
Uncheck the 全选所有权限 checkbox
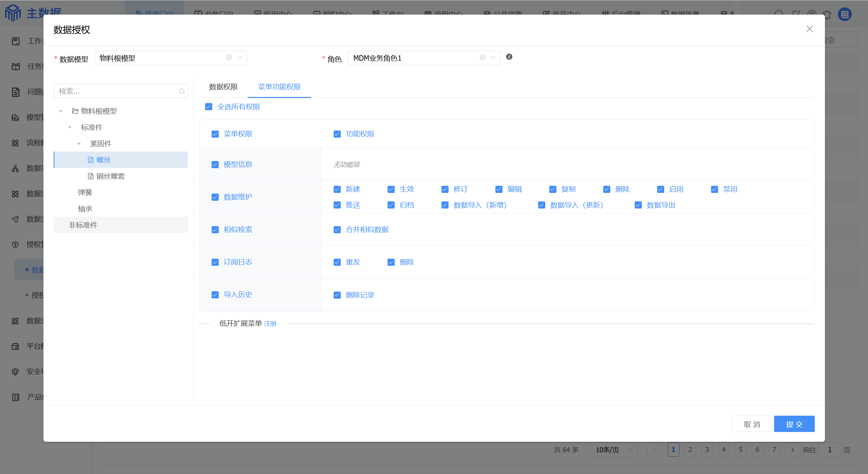tap(209, 107)
